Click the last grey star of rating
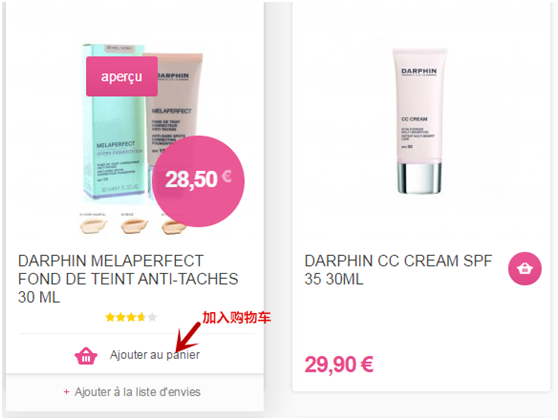558x420 pixels. click(152, 317)
